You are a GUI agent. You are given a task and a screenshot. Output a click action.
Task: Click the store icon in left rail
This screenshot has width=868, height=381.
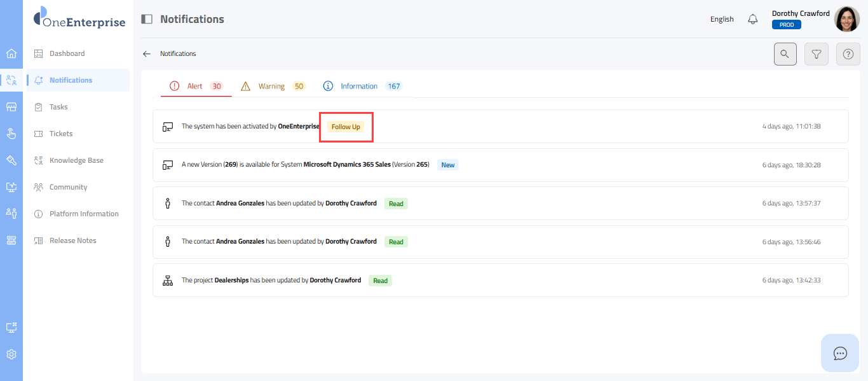coord(11,107)
